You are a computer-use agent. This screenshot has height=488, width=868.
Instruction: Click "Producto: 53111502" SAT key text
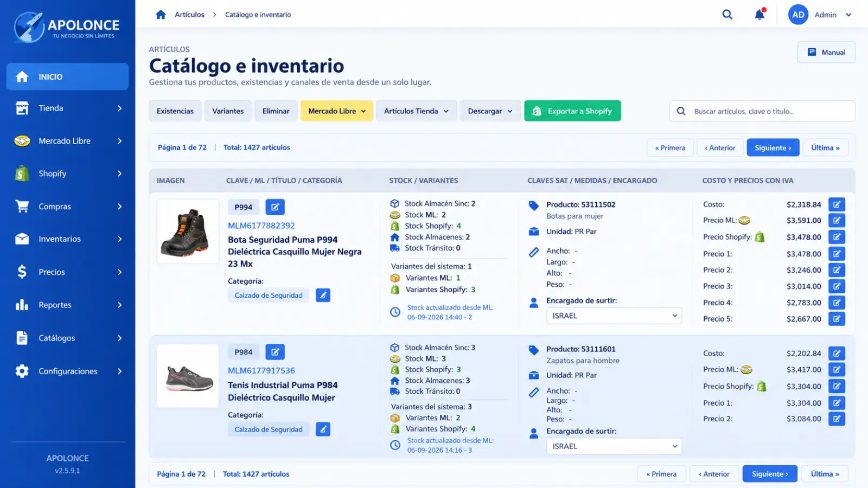[x=580, y=204]
